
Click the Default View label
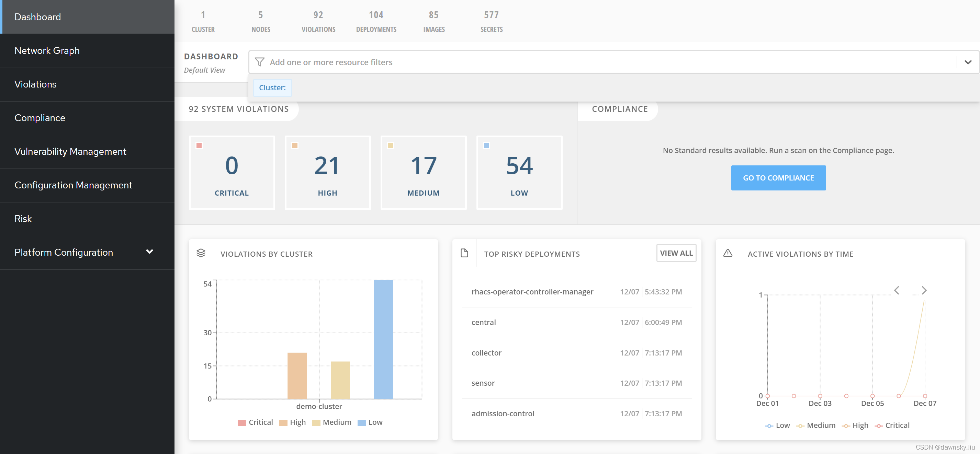tap(204, 70)
